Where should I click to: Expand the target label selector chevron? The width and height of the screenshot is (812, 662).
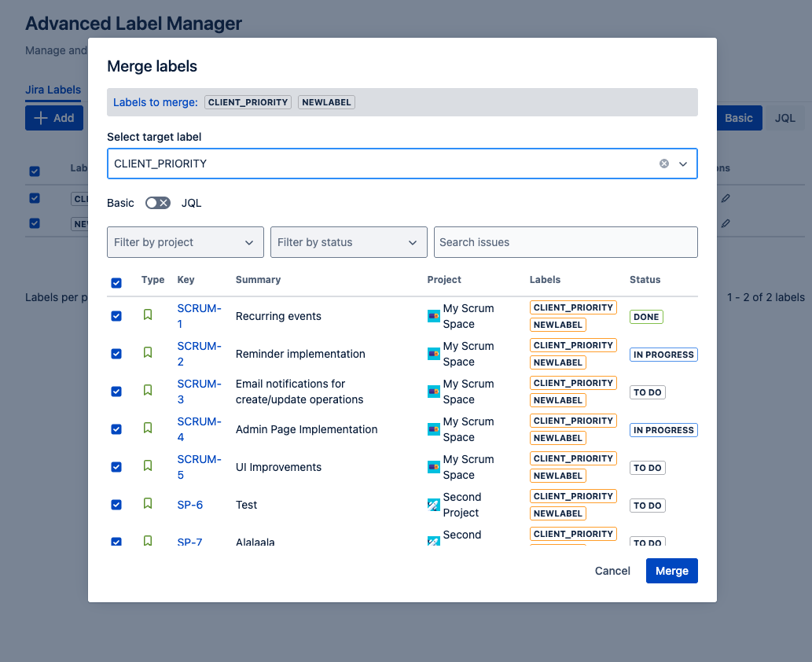coord(682,164)
